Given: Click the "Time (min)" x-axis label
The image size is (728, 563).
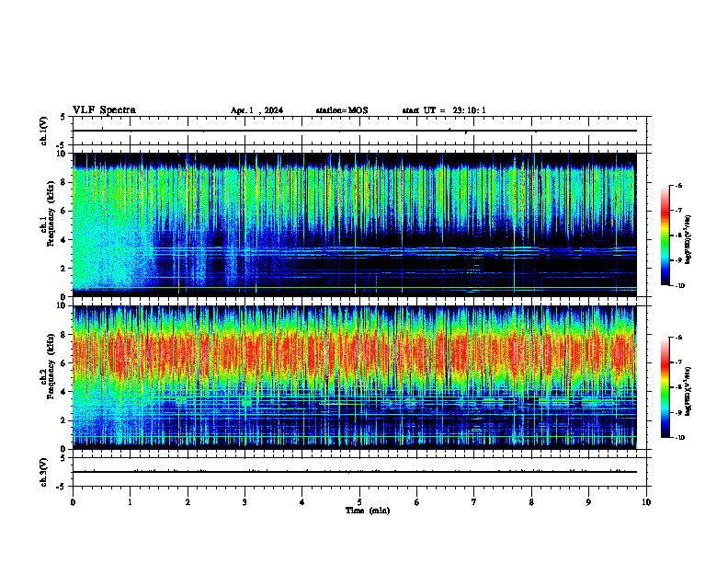Looking at the screenshot, I should 368,511.
